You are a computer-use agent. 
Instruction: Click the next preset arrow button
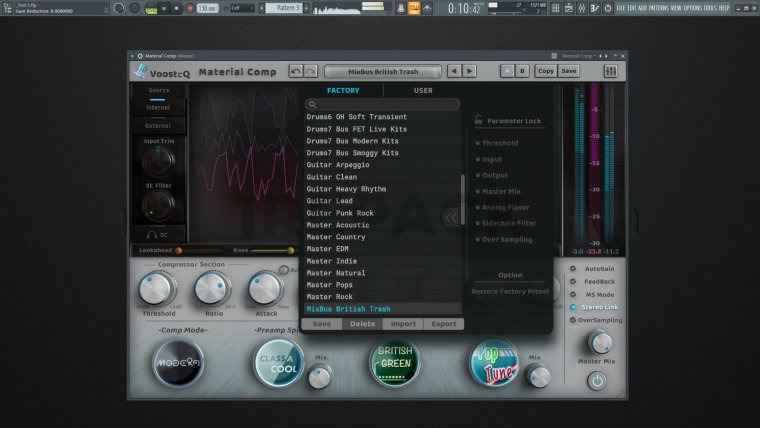pos(470,72)
